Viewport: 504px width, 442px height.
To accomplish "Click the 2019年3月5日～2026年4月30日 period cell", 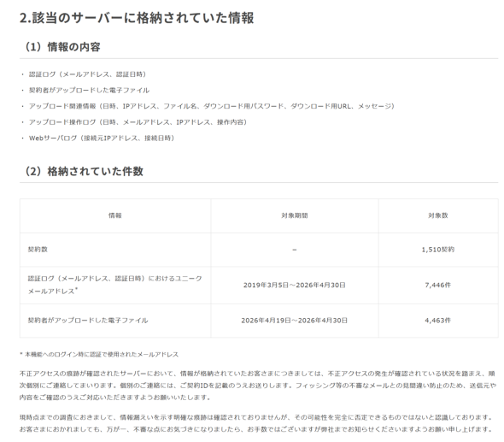I will (295, 285).
